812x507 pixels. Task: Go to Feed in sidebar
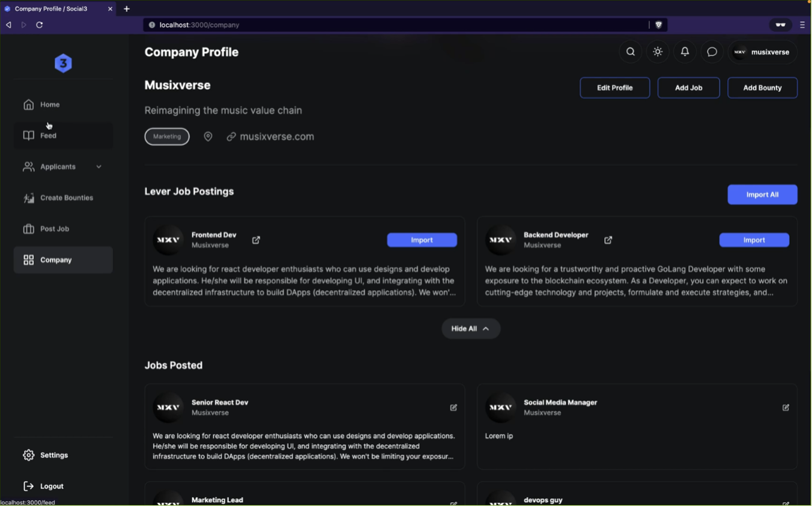click(x=49, y=136)
